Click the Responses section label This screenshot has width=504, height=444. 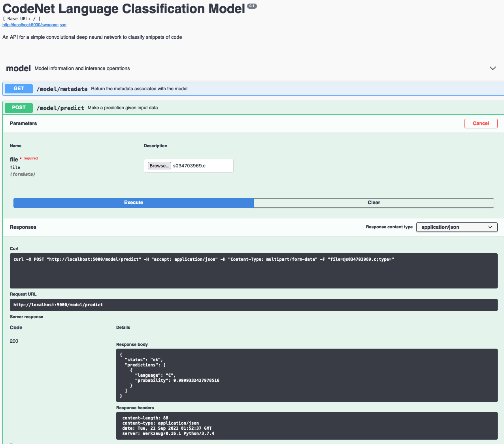[23, 227]
